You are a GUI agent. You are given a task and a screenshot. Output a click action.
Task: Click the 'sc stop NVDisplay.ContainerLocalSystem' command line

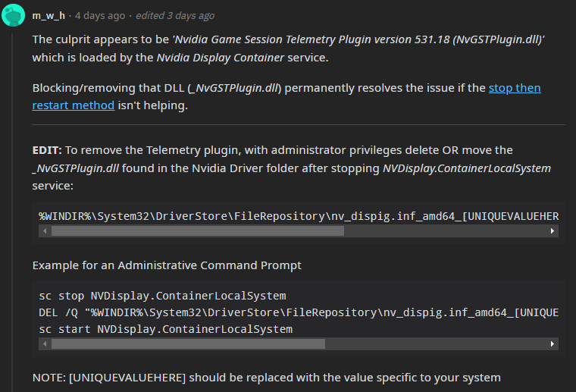(x=162, y=296)
